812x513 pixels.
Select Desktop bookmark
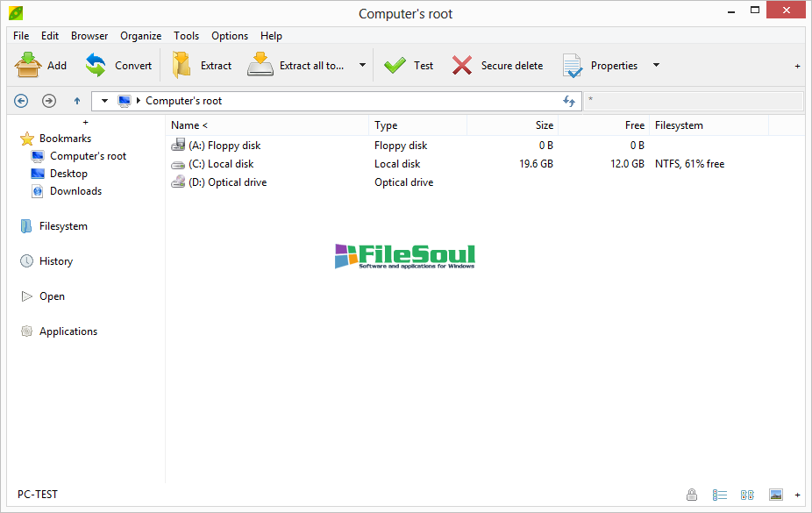[69, 174]
